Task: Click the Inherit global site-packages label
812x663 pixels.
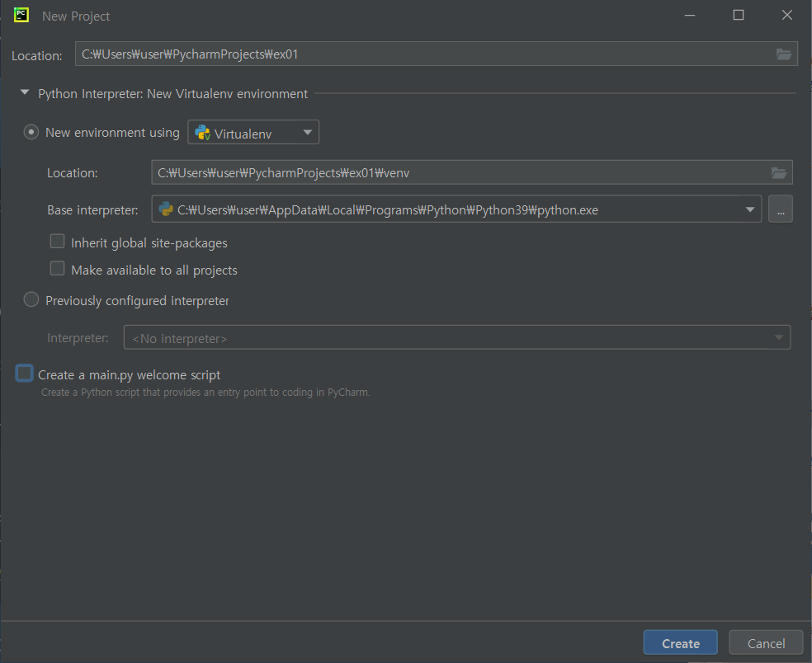Action: click(x=149, y=242)
